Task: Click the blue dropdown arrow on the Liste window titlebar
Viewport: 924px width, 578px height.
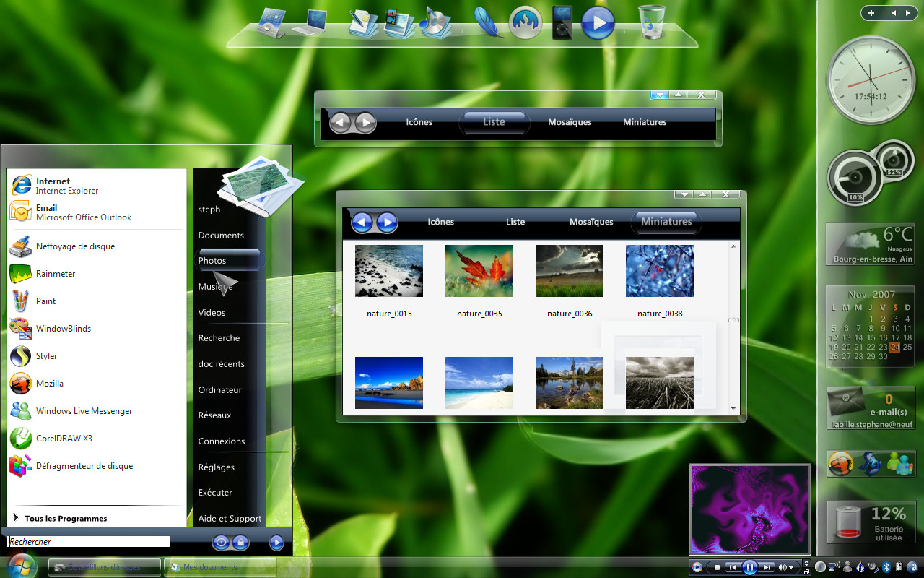Action: click(x=659, y=94)
